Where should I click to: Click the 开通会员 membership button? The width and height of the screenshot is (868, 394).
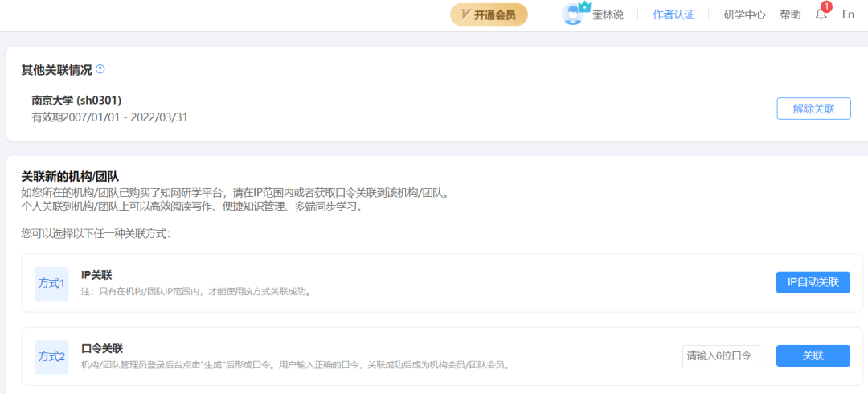[489, 15]
